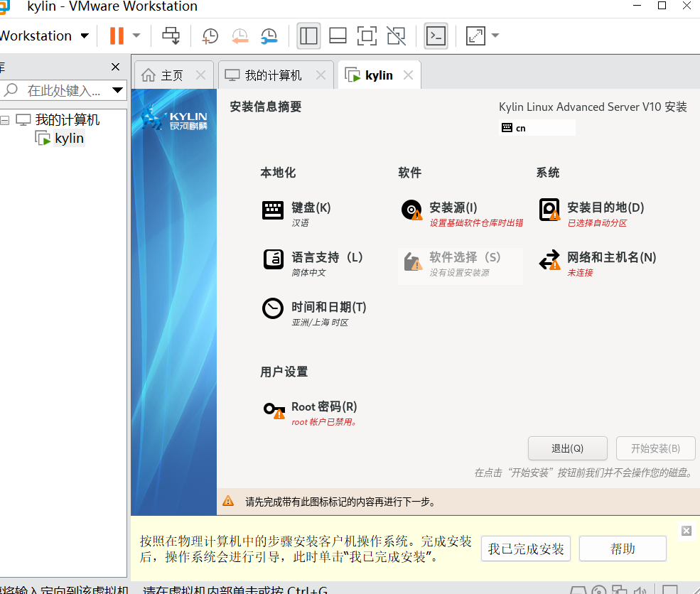
Task: Click the 安装信息摘要 heading
Action: click(x=266, y=107)
